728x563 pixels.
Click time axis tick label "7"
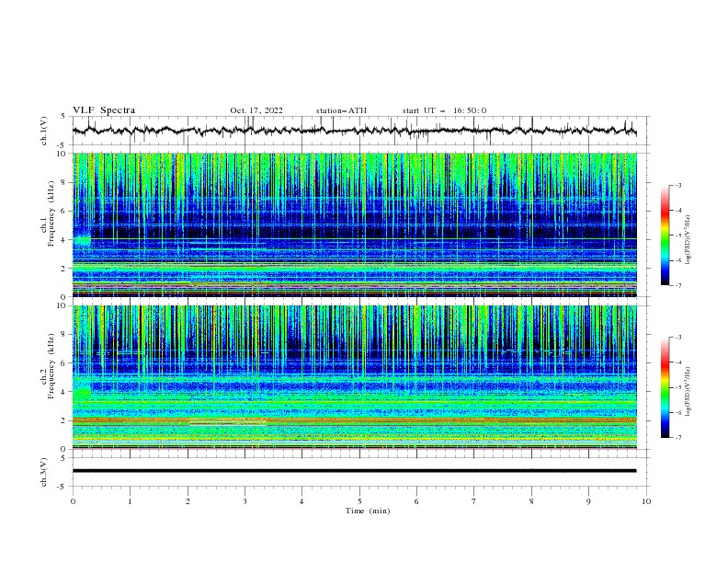474,501
